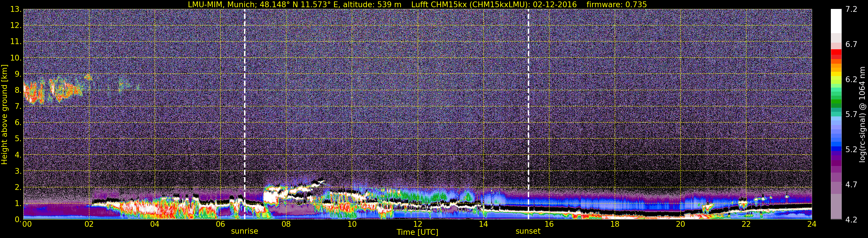Click the x-axis tick label 20

pyautogui.click(x=680, y=224)
